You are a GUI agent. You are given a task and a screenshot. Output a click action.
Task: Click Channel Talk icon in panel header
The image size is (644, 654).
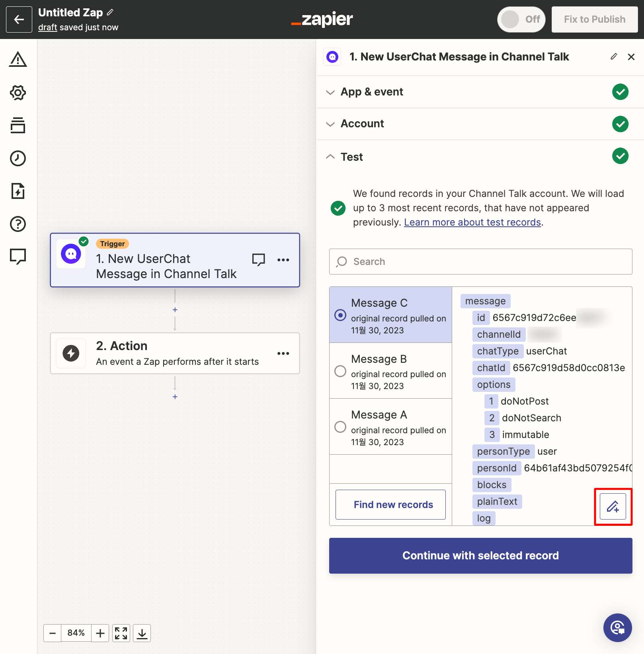pos(332,57)
